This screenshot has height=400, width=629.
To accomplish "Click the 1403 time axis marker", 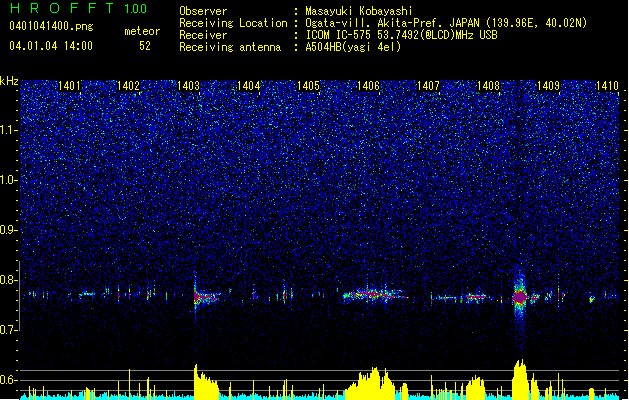I will coord(189,86).
